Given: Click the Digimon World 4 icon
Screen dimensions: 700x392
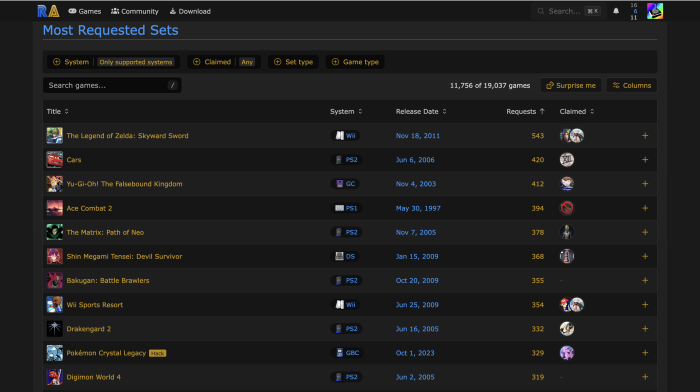Looking at the screenshot, I should 54,377.
